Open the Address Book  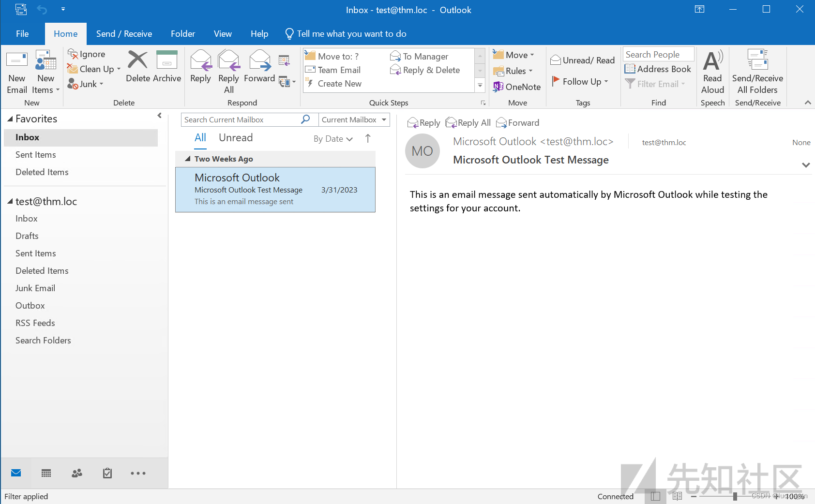point(658,69)
